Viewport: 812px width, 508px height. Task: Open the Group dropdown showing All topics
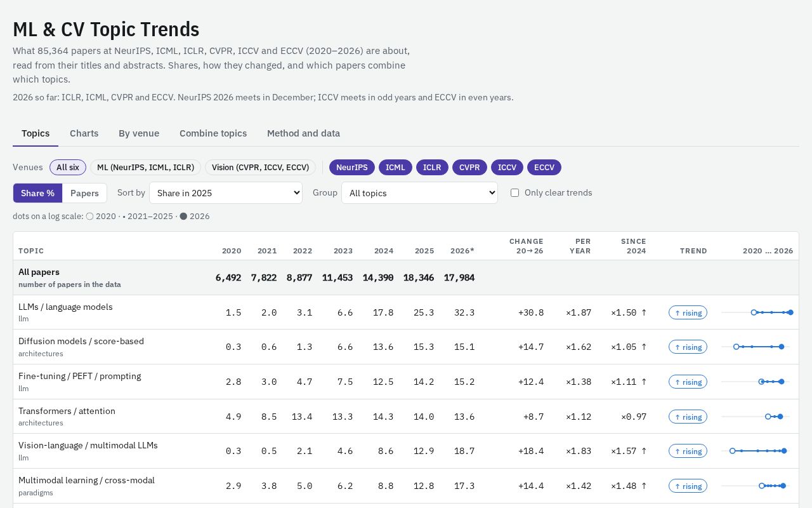click(x=419, y=193)
